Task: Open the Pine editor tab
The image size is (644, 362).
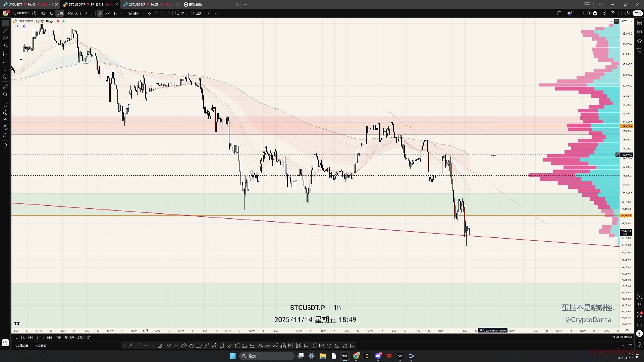Action: point(21,346)
